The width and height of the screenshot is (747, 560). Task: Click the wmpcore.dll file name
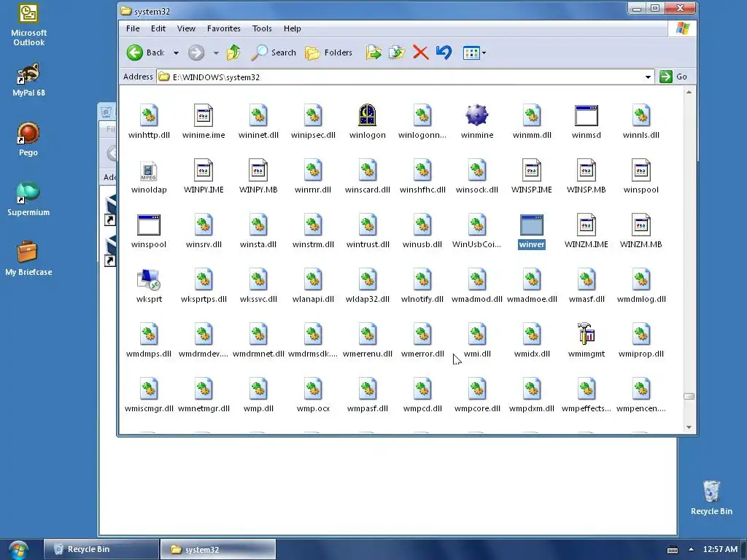pos(477,408)
